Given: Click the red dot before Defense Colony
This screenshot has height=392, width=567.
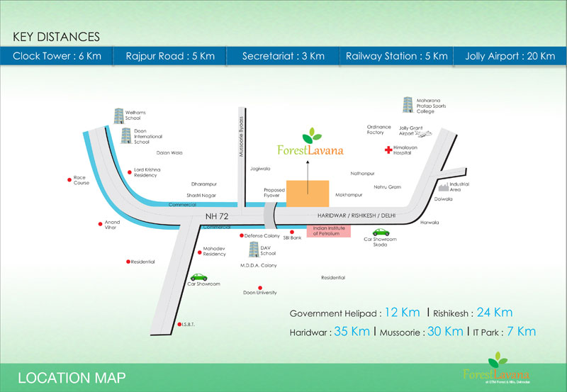Looking at the screenshot, I should click(x=242, y=235).
